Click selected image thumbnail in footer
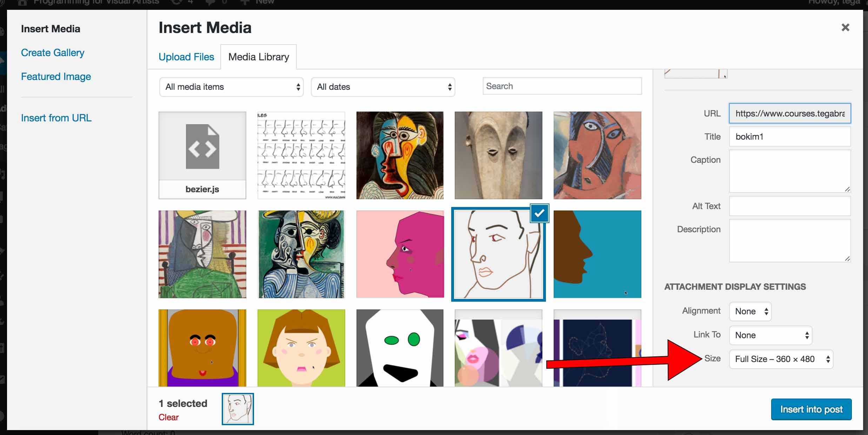 (x=238, y=409)
